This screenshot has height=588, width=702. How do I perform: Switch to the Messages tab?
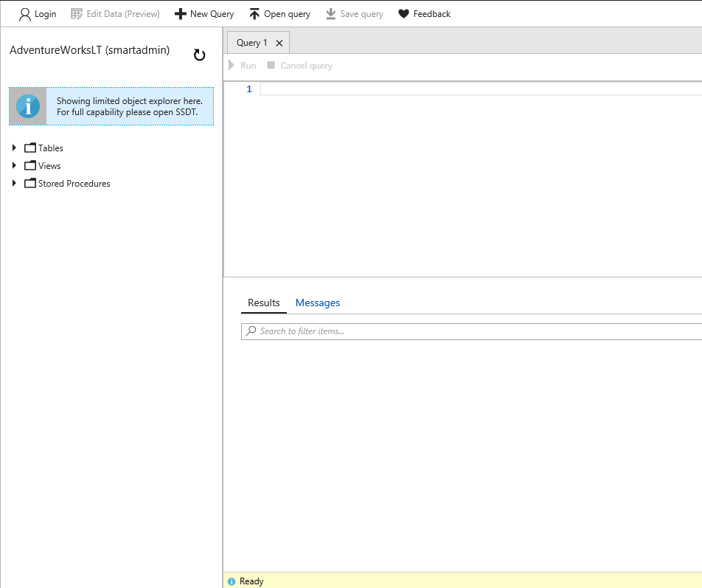click(x=317, y=303)
